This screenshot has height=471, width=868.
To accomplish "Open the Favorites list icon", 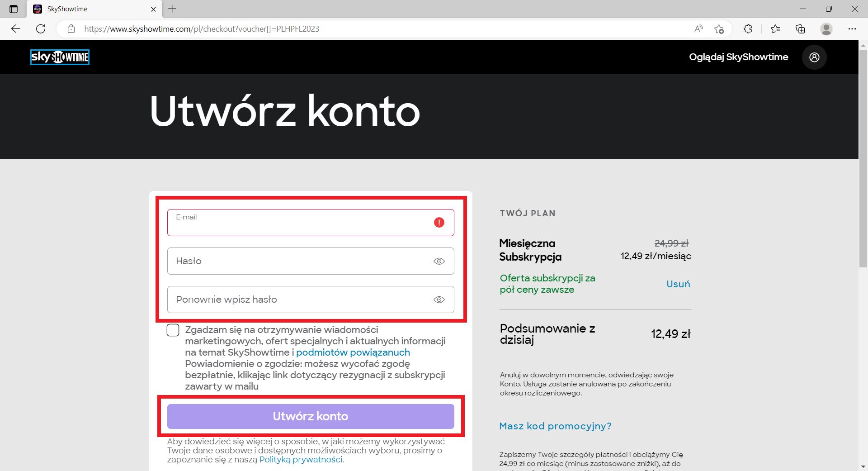I will pos(775,29).
